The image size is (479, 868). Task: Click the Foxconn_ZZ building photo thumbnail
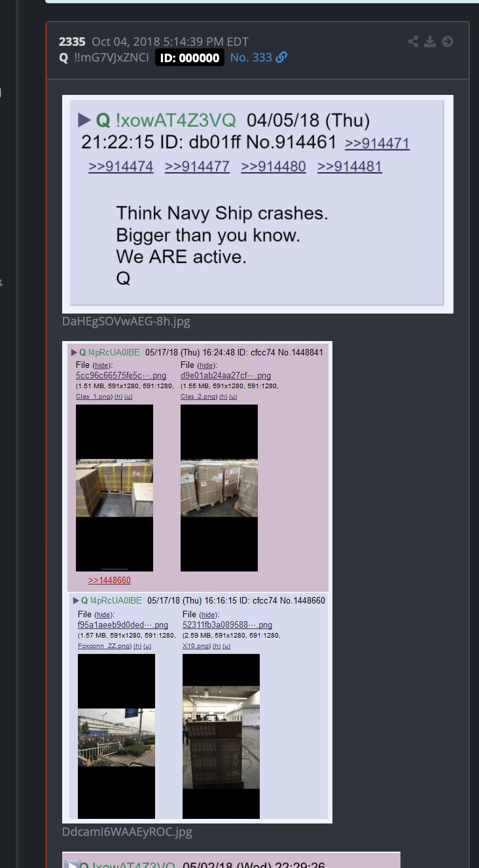coord(116,736)
